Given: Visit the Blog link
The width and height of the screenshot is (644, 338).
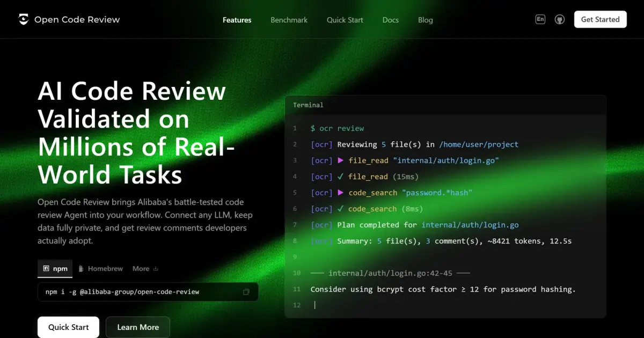Looking at the screenshot, I should click(x=426, y=20).
